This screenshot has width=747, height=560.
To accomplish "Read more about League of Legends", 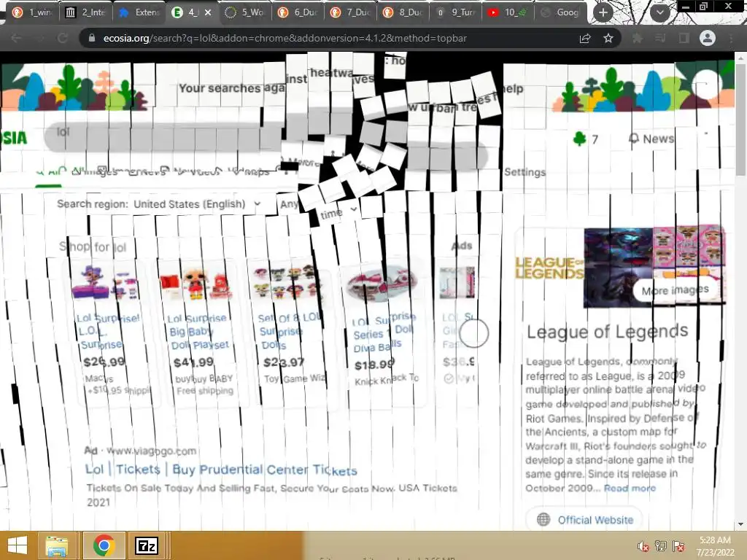I will coord(630,488).
